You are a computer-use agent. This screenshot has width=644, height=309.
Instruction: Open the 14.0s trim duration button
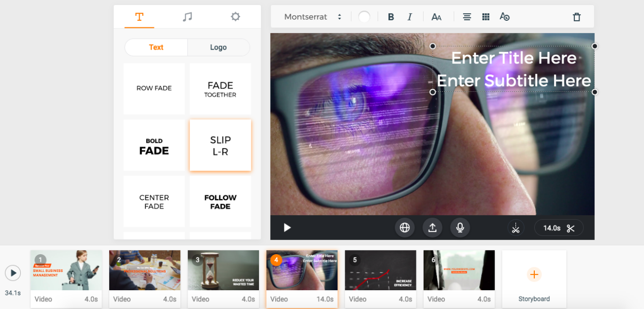pos(559,228)
